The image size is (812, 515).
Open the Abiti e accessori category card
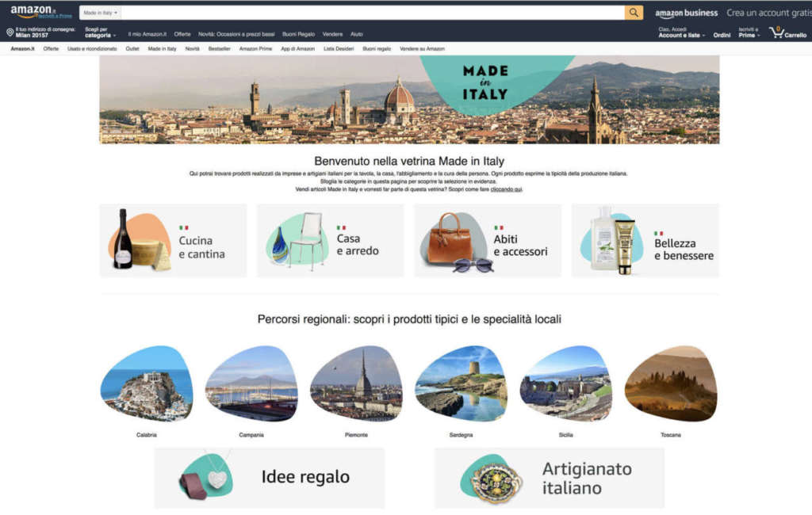point(488,241)
